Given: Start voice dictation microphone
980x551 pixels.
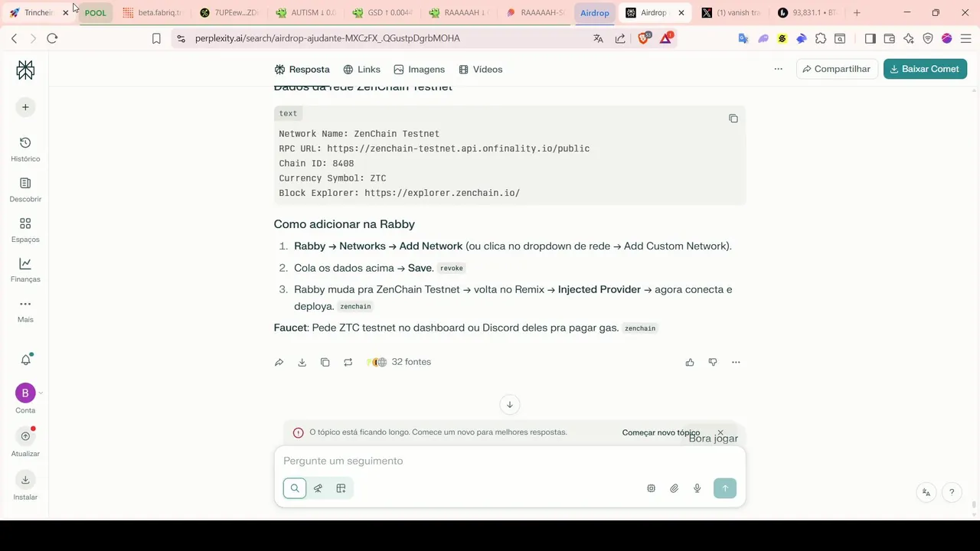Looking at the screenshot, I should (697, 488).
